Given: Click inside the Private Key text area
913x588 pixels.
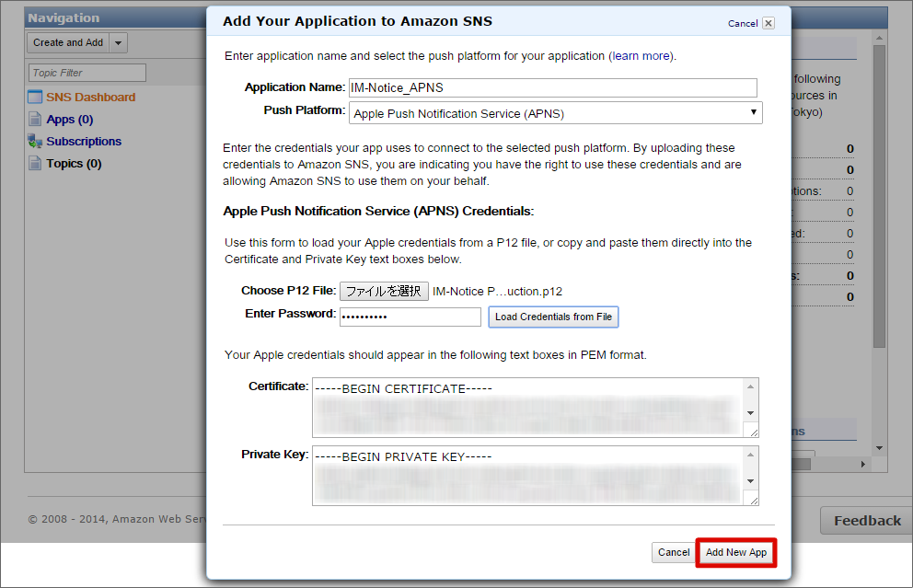Looking at the screenshot, I should pos(527,476).
